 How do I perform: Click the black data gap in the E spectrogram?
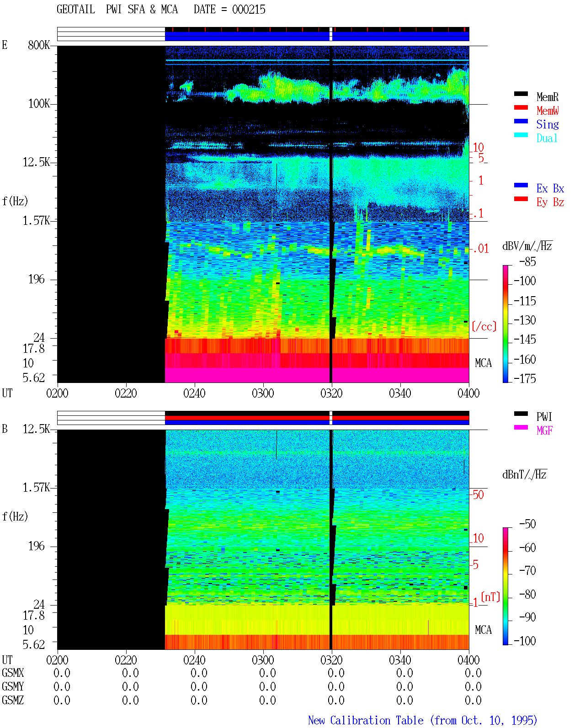[x=111, y=214]
